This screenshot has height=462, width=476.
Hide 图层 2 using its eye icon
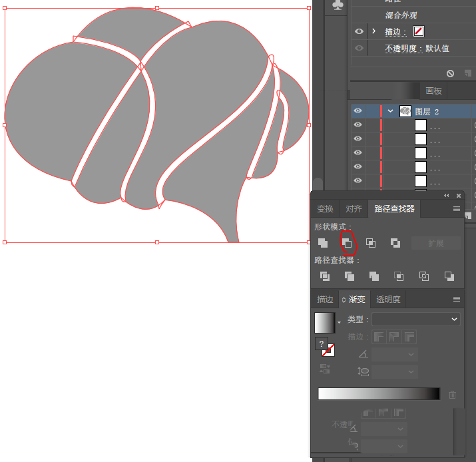(x=358, y=111)
